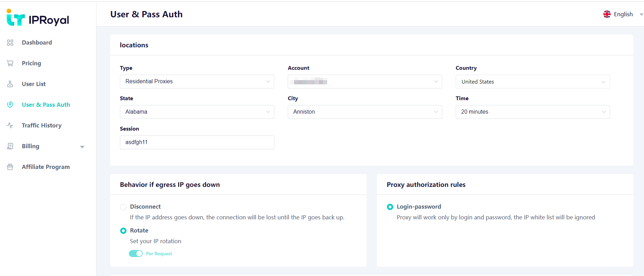Image resolution: width=644 pixels, height=276 pixels.
Task: Expand the Billing submenu arrow
Action: (x=82, y=147)
